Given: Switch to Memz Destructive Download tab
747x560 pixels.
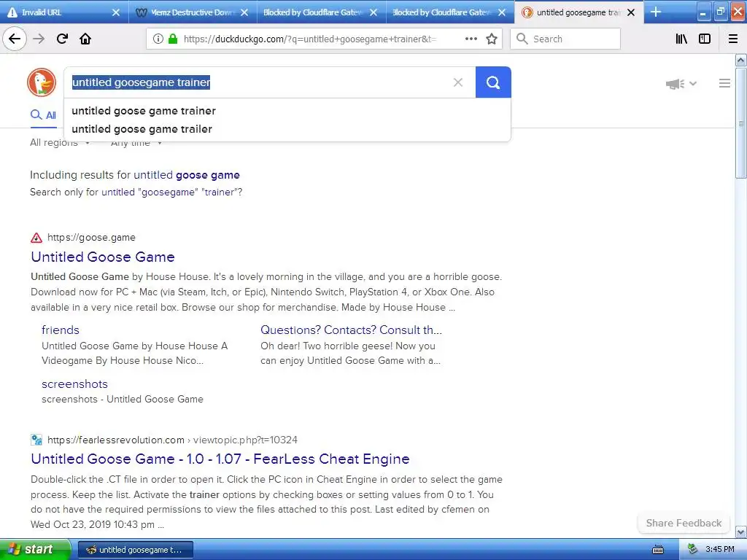Looking at the screenshot, I should (x=193, y=12).
